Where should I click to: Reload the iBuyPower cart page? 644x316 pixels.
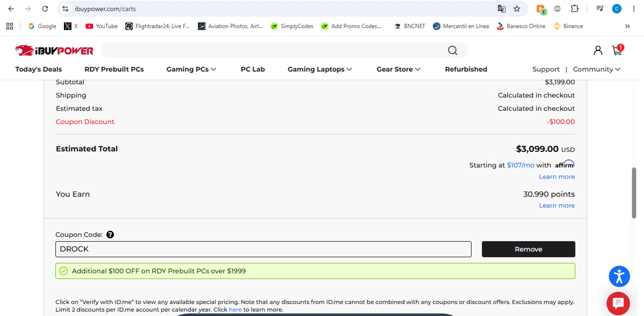tap(45, 9)
